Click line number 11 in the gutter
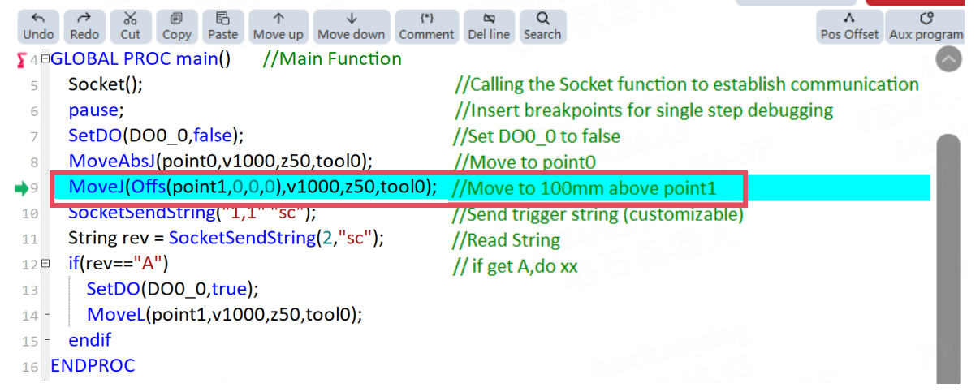The width and height of the screenshot is (980, 392). 29,239
